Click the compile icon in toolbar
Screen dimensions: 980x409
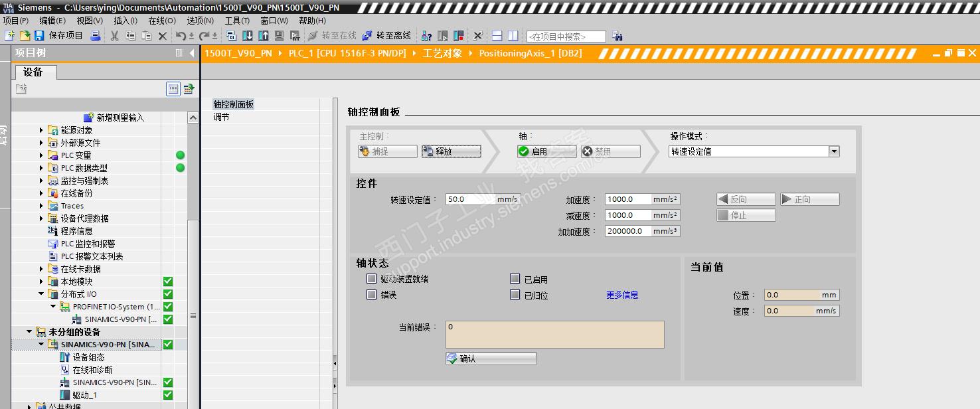click(231, 36)
